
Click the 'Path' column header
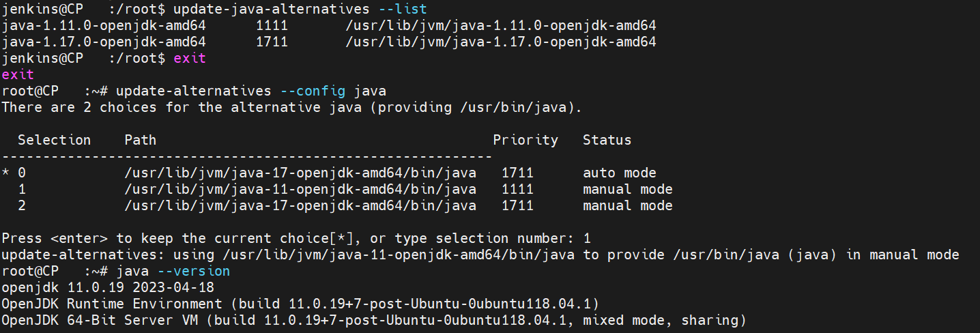click(x=141, y=141)
